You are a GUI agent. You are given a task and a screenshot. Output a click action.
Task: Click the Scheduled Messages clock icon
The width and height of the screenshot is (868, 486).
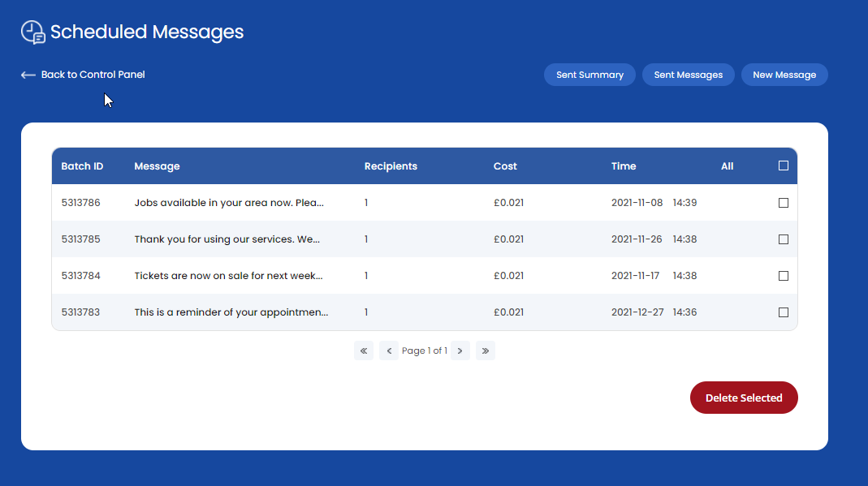(x=32, y=32)
